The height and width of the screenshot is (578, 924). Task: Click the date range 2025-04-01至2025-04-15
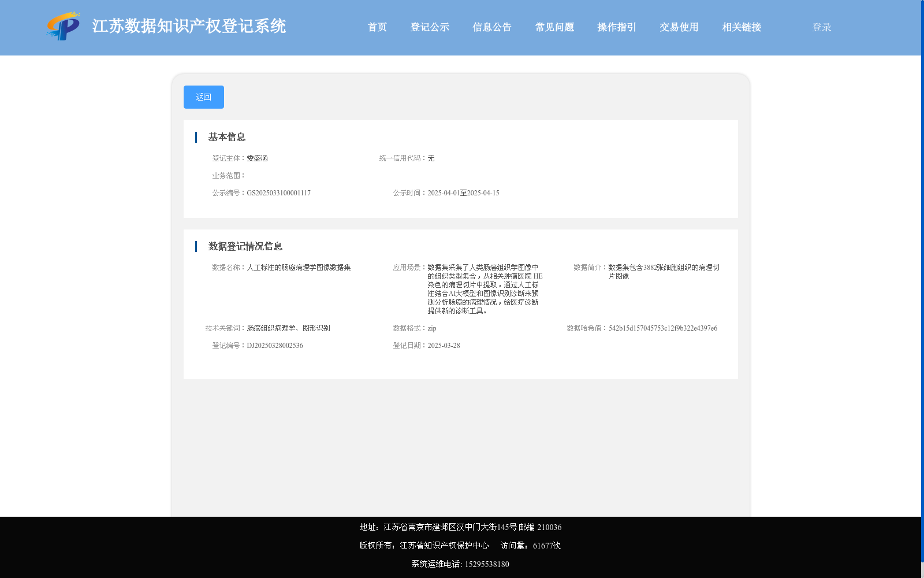click(463, 193)
